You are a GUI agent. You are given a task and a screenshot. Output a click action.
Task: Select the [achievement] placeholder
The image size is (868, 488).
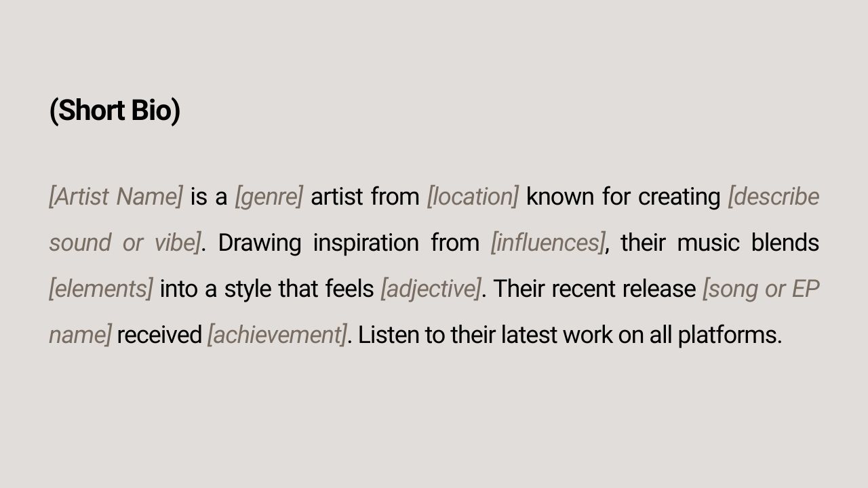[277, 335]
